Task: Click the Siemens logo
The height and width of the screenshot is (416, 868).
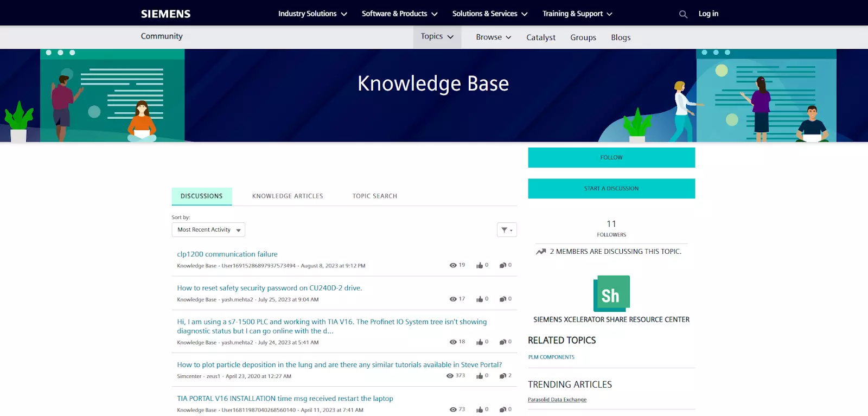Action: tap(165, 14)
